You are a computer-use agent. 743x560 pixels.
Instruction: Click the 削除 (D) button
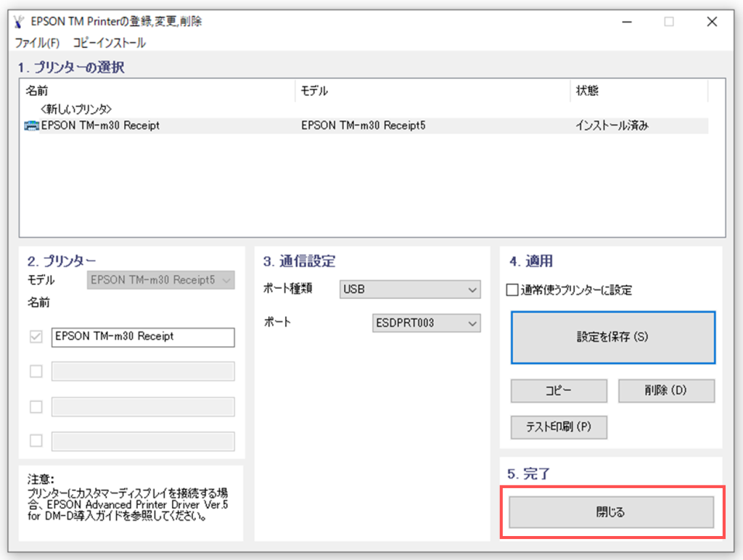[x=666, y=391]
